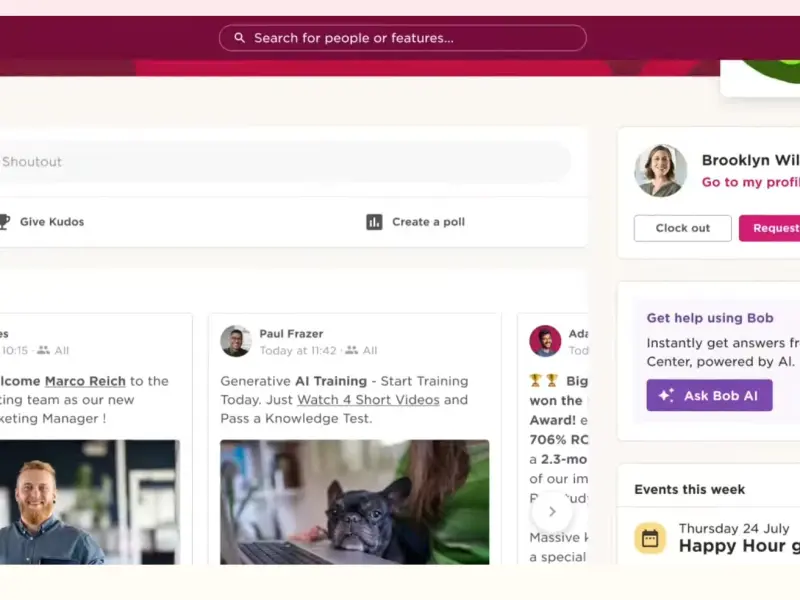
Task: Open the French bulldog post image
Action: click(355, 502)
